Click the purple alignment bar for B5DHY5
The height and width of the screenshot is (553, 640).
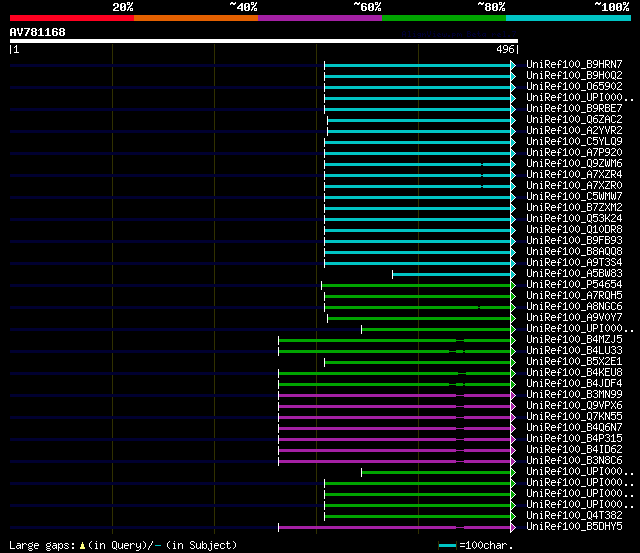[x=394, y=528]
